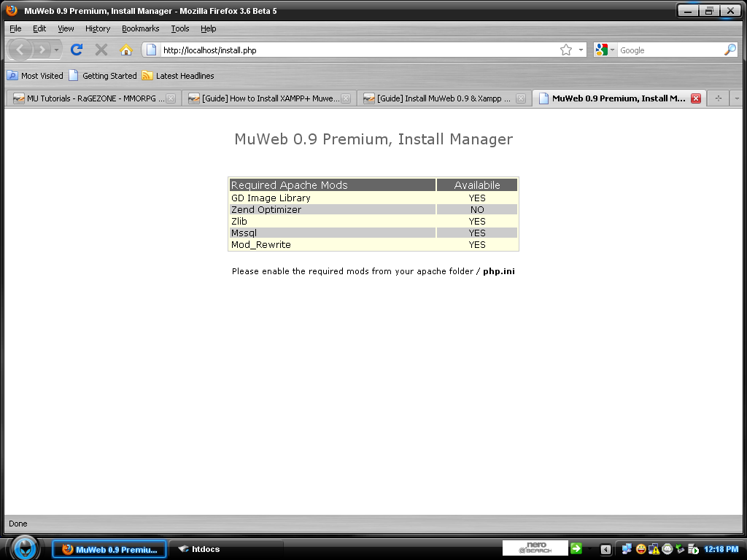747x560 pixels.
Task: Click the Reload page icon
Action: tap(77, 50)
